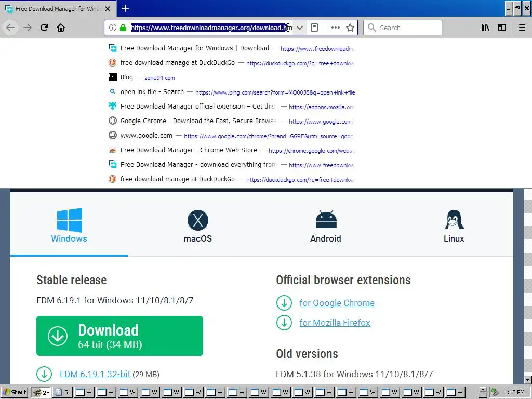
Task: Click the forward navigation arrow
Action: [28, 28]
